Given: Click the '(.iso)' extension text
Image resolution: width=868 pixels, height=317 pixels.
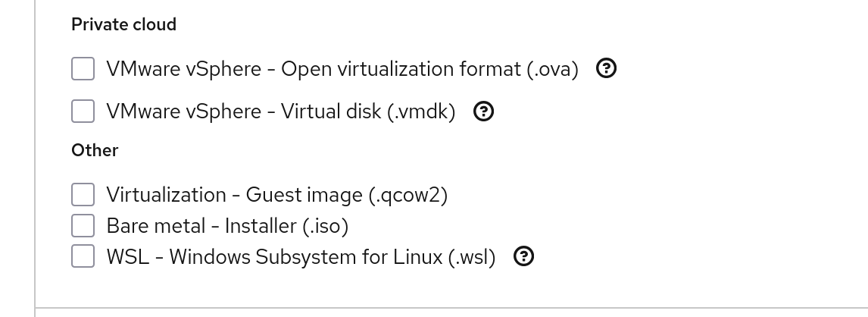Looking at the screenshot, I should coord(325,226).
